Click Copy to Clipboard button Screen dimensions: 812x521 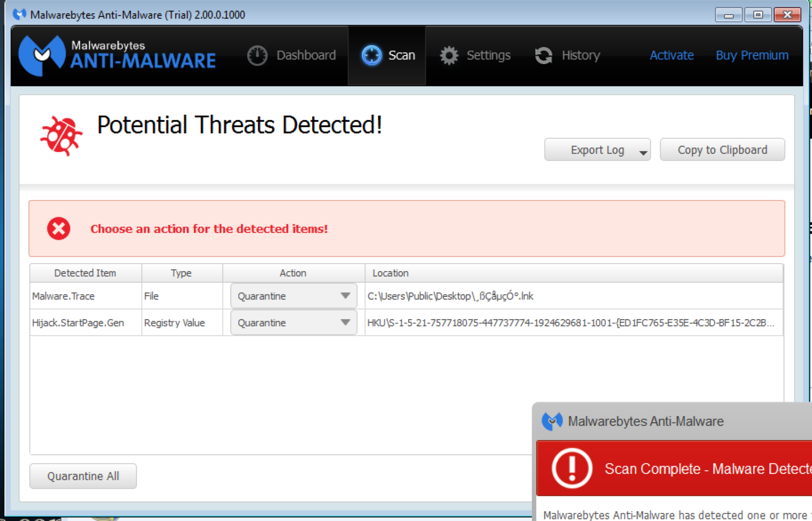pyautogui.click(x=722, y=150)
